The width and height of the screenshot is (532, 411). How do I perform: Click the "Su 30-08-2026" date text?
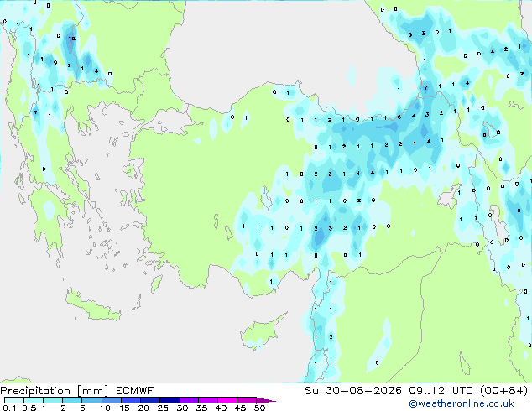click(353, 391)
